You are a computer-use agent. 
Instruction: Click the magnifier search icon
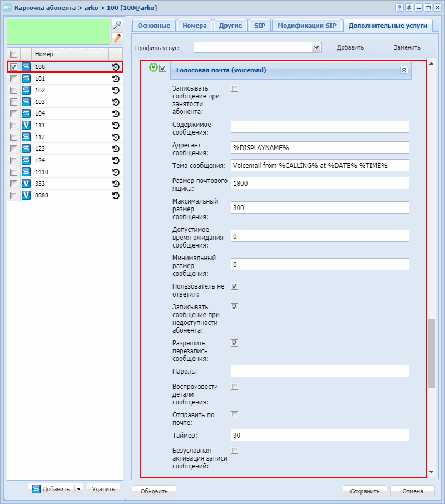(117, 25)
